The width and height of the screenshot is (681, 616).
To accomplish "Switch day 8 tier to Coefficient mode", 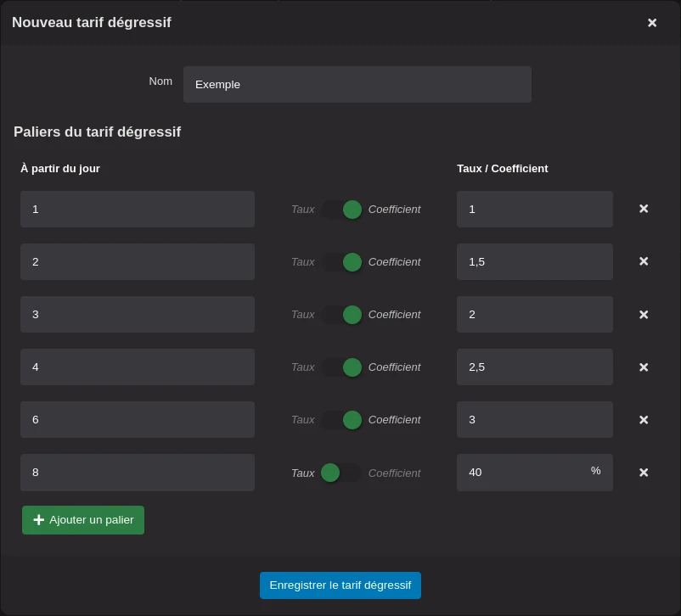I will (x=341, y=473).
